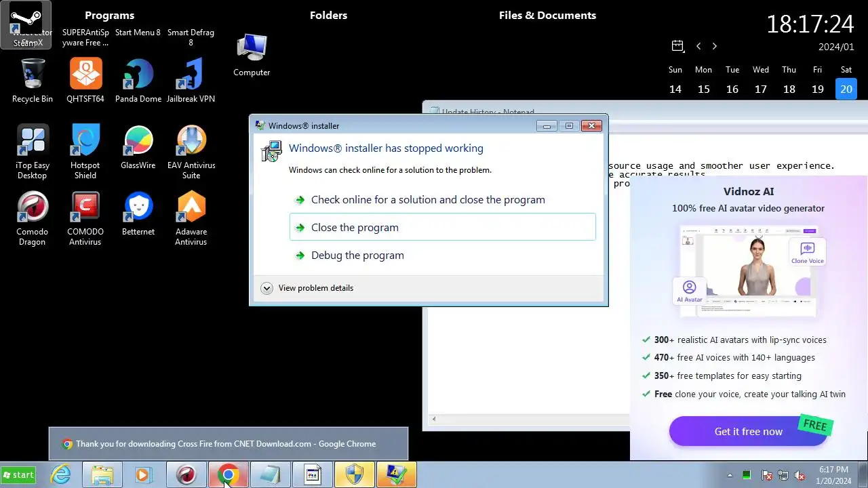Launch Panda Dome from desktop
The image size is (868, 488).
(138, 81)
